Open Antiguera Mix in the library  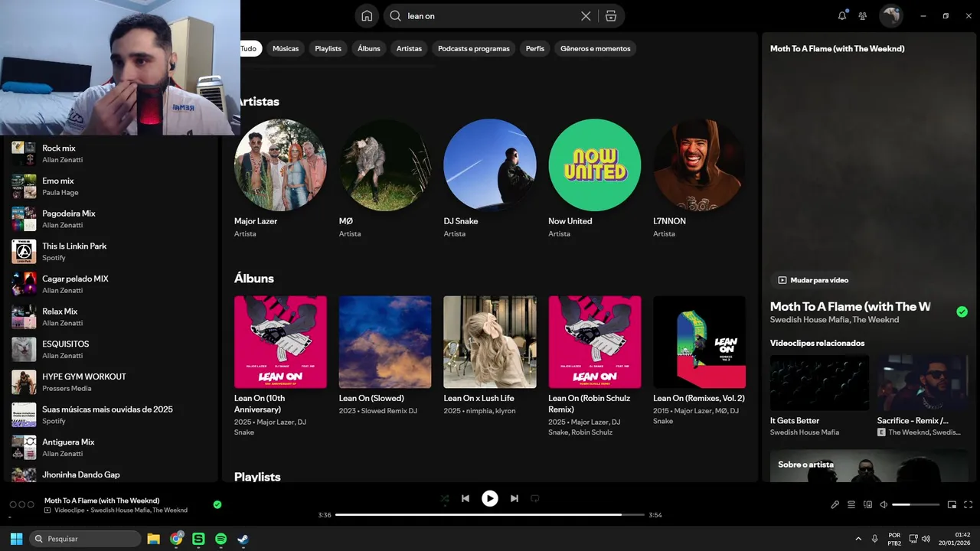click(x=111, y=448)
